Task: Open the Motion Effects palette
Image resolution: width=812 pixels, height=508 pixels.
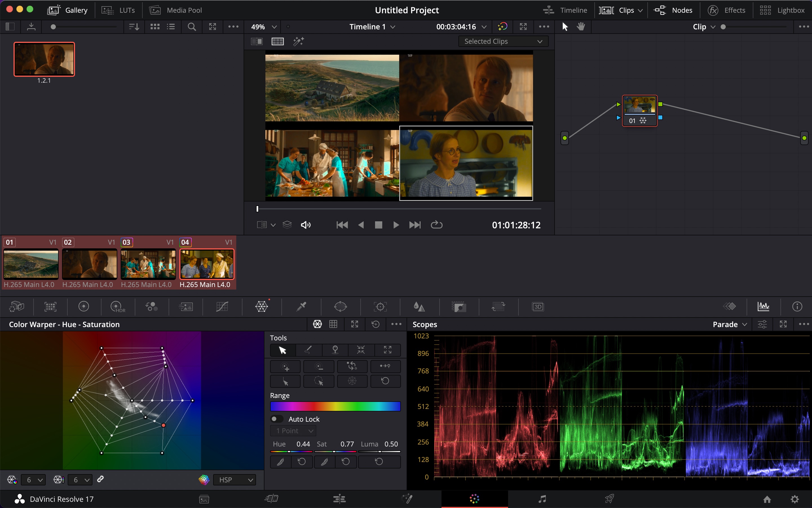Action: 186,306
